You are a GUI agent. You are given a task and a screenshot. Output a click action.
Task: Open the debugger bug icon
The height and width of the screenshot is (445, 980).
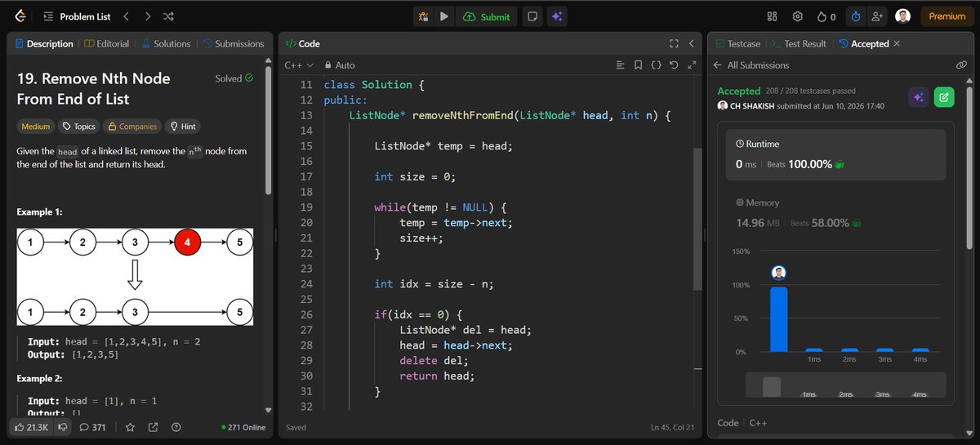[423, 16]
